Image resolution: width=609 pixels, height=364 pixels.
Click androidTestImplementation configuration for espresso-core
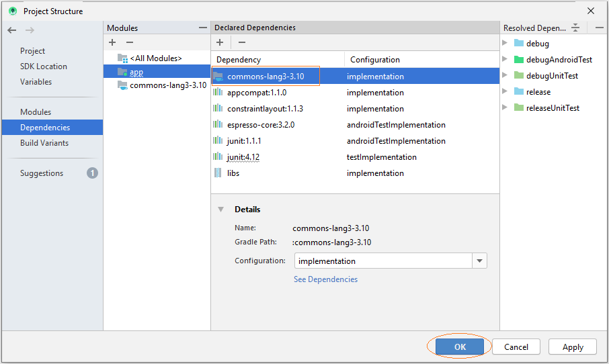pos(396,124)
